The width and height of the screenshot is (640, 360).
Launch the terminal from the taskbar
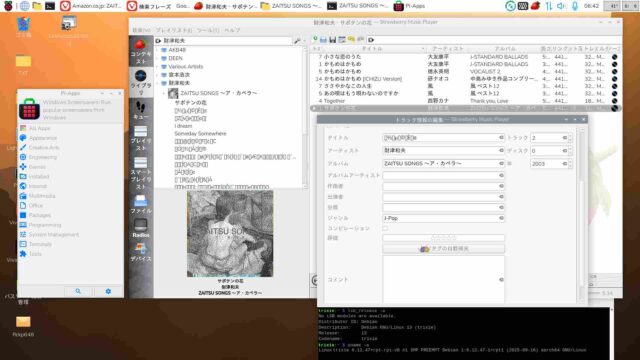click(x=50, y=6)
